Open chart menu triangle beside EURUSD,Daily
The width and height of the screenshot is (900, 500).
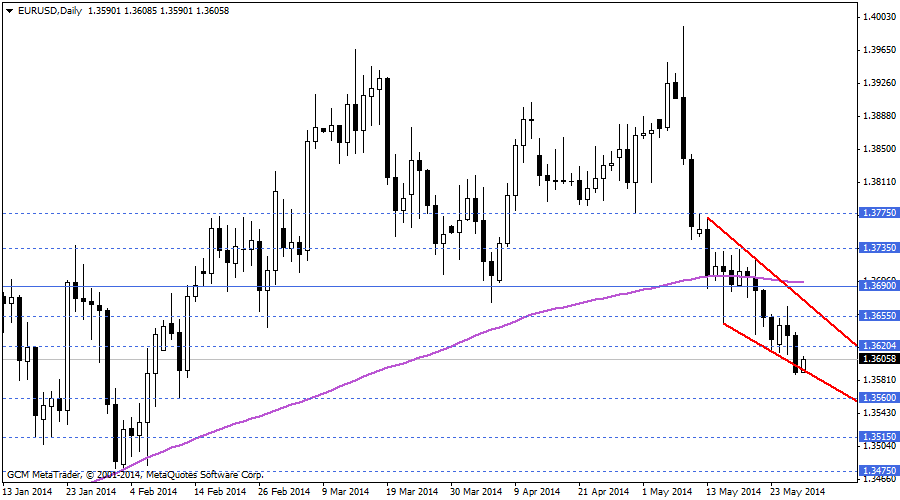coord(9,11)
